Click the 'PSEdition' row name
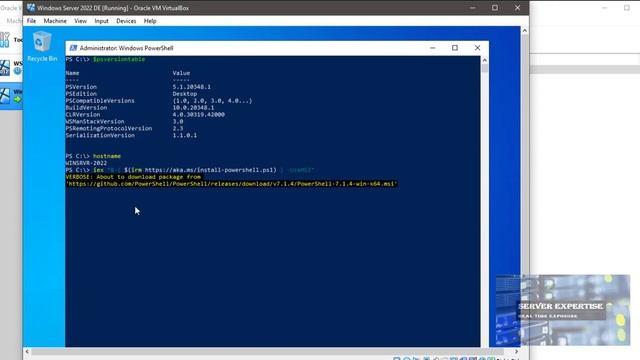Image resolution: width=640 pixels, height=360 pixels. 81,94
